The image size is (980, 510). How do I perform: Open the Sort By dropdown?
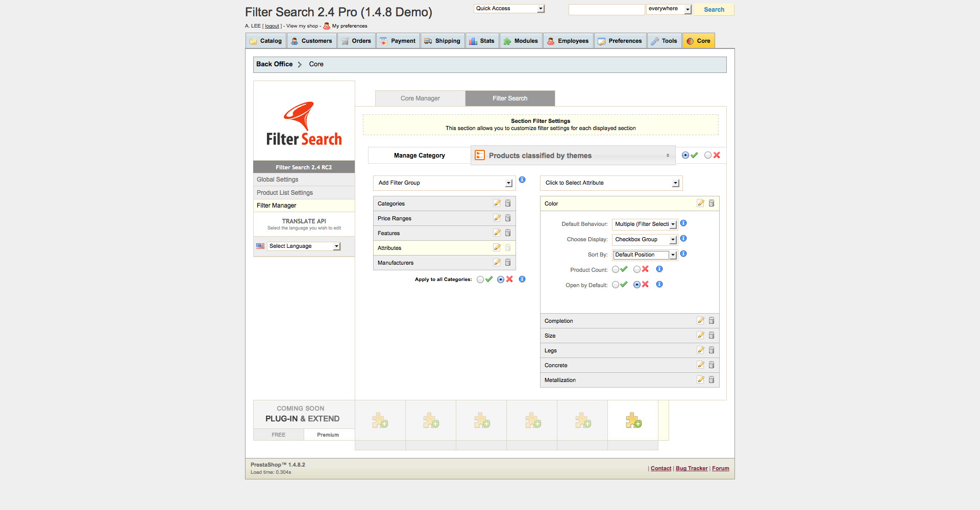(645, 254)
